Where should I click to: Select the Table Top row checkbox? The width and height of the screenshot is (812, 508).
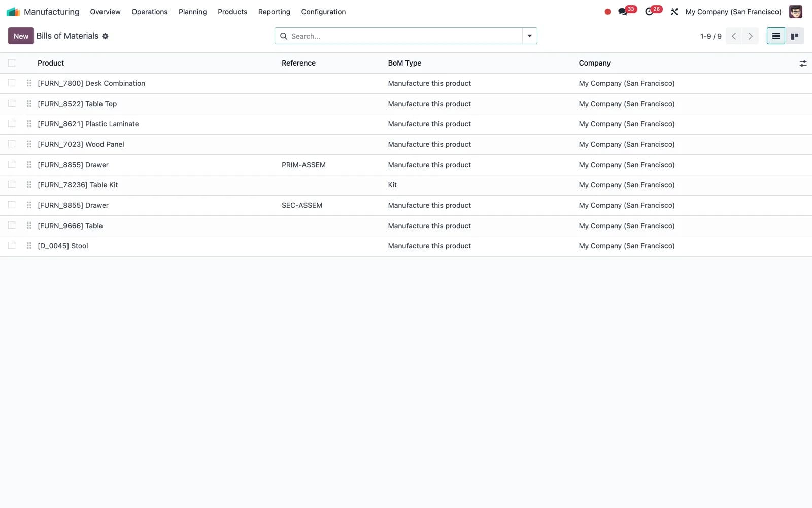[x=12, y=104]
